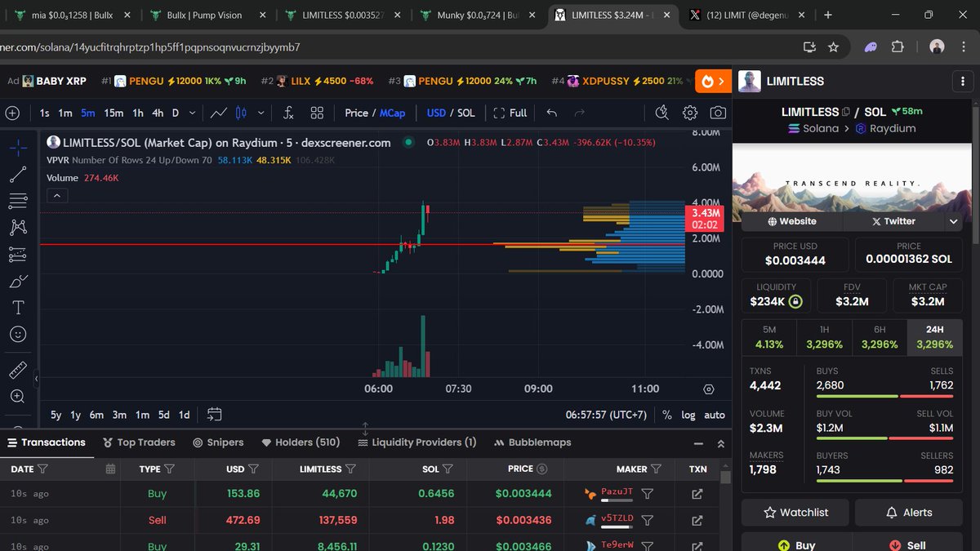Undo the last chart action
Viewport: 980px width, 551px height.
[x=552, y=113]
